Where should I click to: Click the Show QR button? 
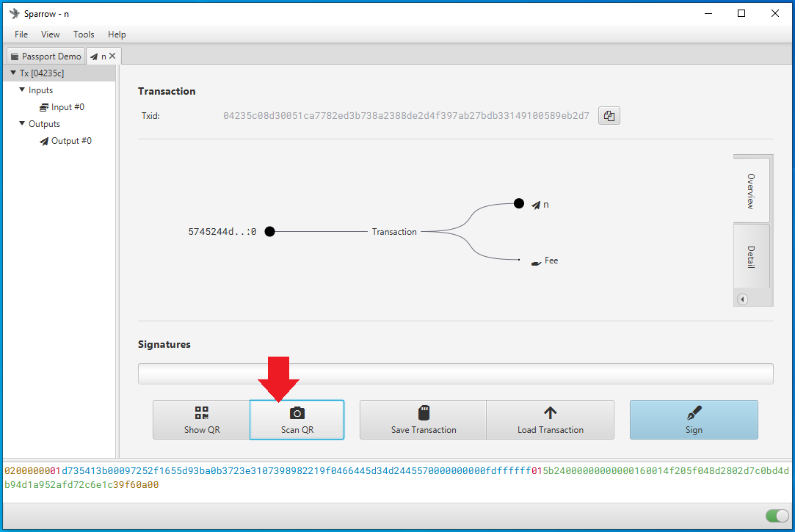point(201,420)
